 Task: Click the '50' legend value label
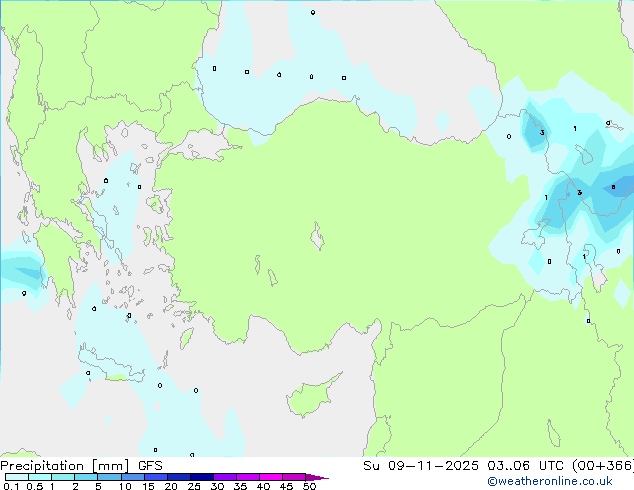click(x=309, y=486)
